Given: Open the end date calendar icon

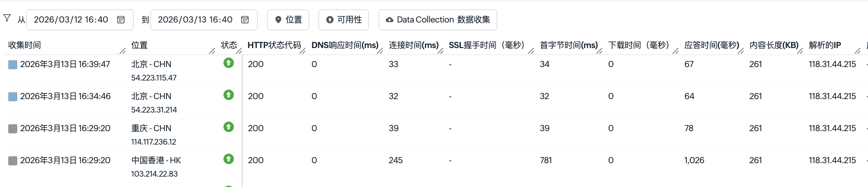Looking at the screenshot, I should click(245, 20).
